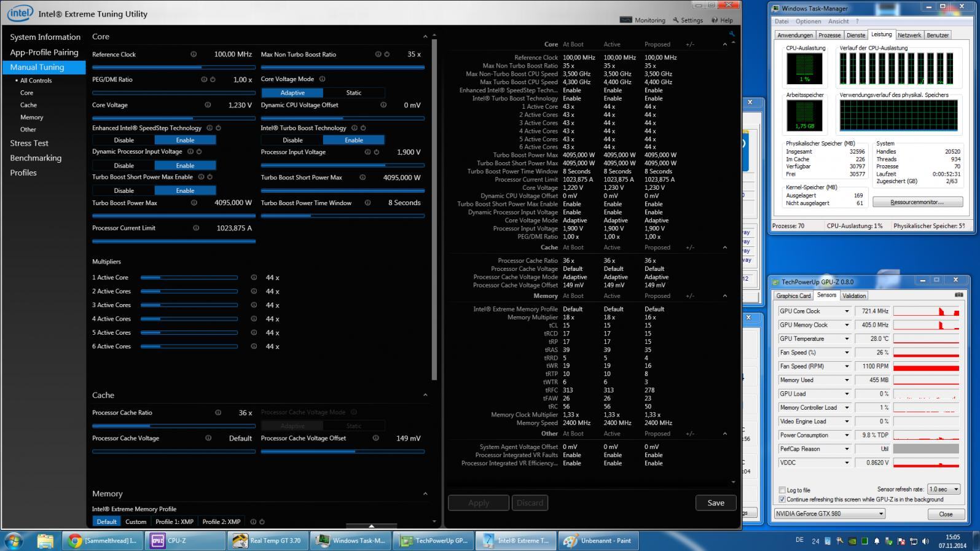Click the 6 Active Cores info icon
Viewport: 980px width, 551px height.
(254, 346)
